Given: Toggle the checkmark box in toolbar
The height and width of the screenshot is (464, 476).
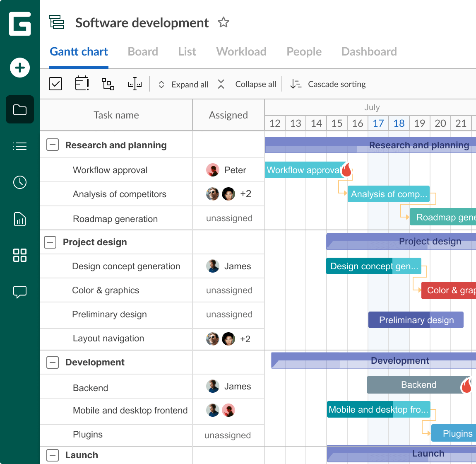Looking at the screenshot, I should 55,84.
